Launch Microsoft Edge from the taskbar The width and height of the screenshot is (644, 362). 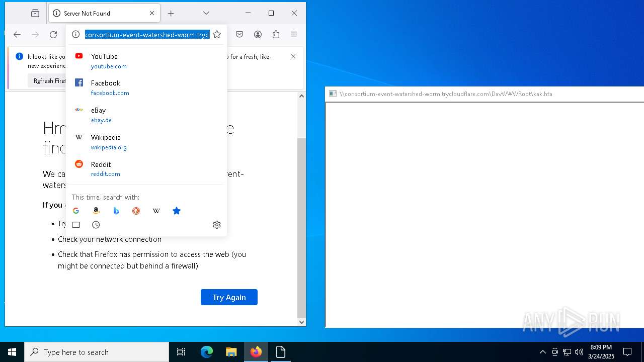(207, 352)
